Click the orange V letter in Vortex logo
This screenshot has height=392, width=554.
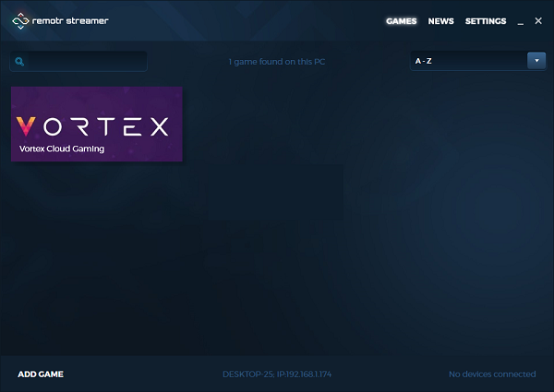click(x=28, y=126)
